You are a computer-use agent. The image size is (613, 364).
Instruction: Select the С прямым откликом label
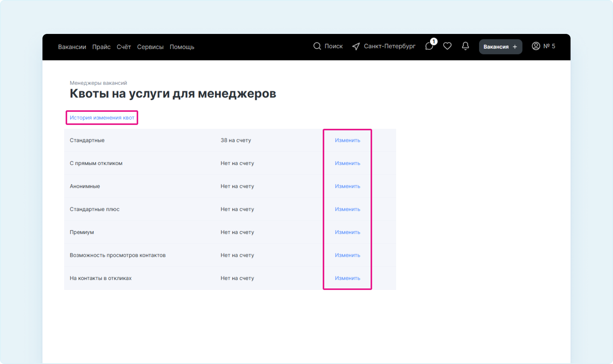pyautogui.click(x=96, y=163)
